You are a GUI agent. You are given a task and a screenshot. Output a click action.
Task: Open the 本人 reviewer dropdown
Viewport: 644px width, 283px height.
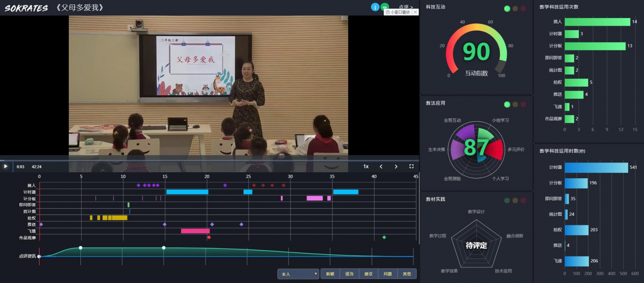tap(298, 274)
